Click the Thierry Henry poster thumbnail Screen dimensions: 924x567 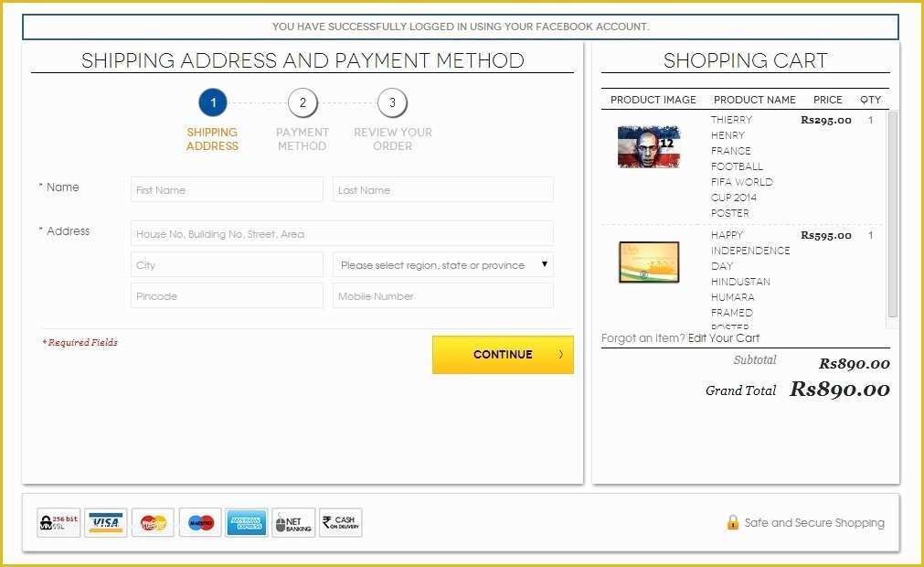point(649,146)
